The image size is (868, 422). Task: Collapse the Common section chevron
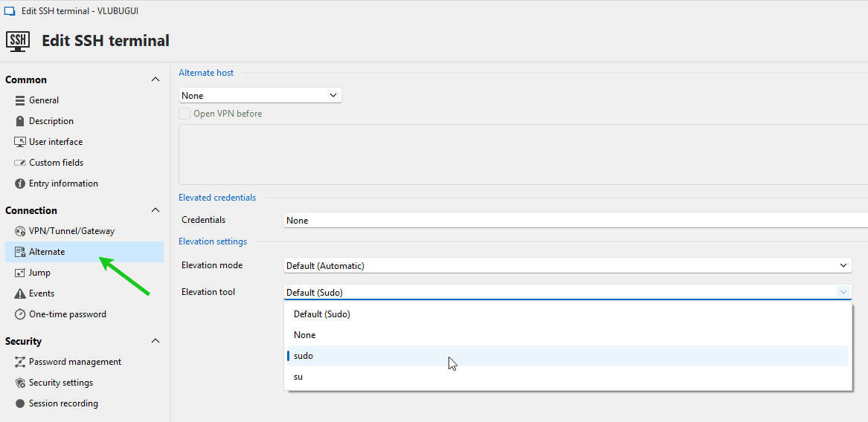click(x=155, y=79)
